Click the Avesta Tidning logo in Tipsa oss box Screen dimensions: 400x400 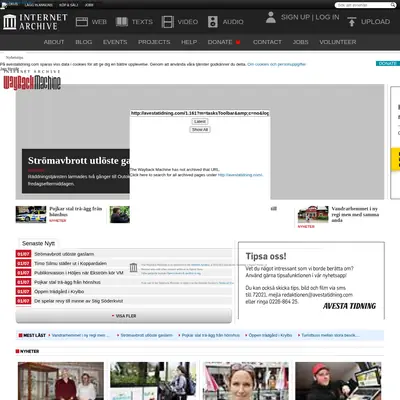[349, 306]
